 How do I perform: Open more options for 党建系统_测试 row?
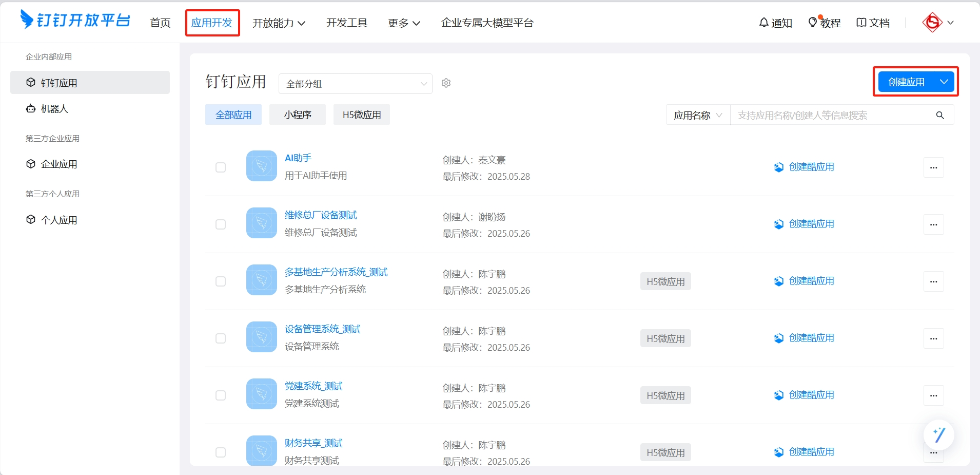pyautogui.click(x=934, y=395)
